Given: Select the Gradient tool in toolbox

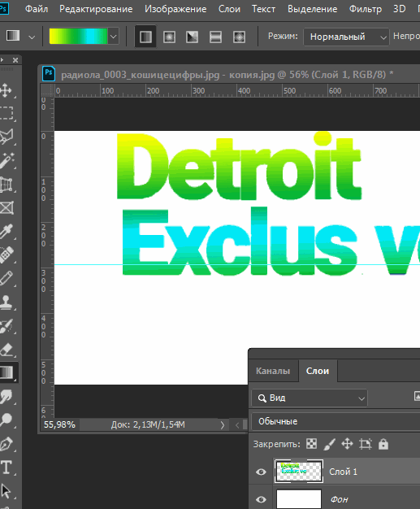Looking at the screenshot, I should [6, 372].
